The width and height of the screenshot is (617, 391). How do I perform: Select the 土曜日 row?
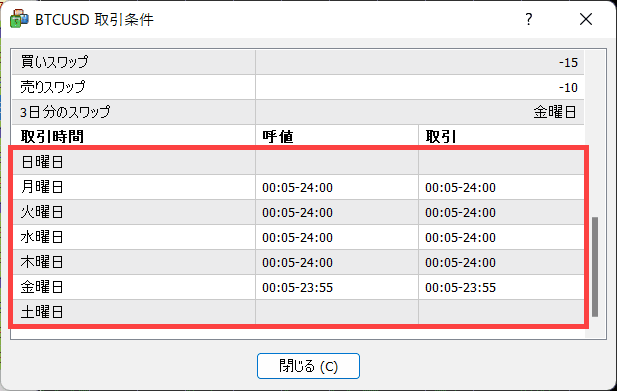click(x=298, y=312)
